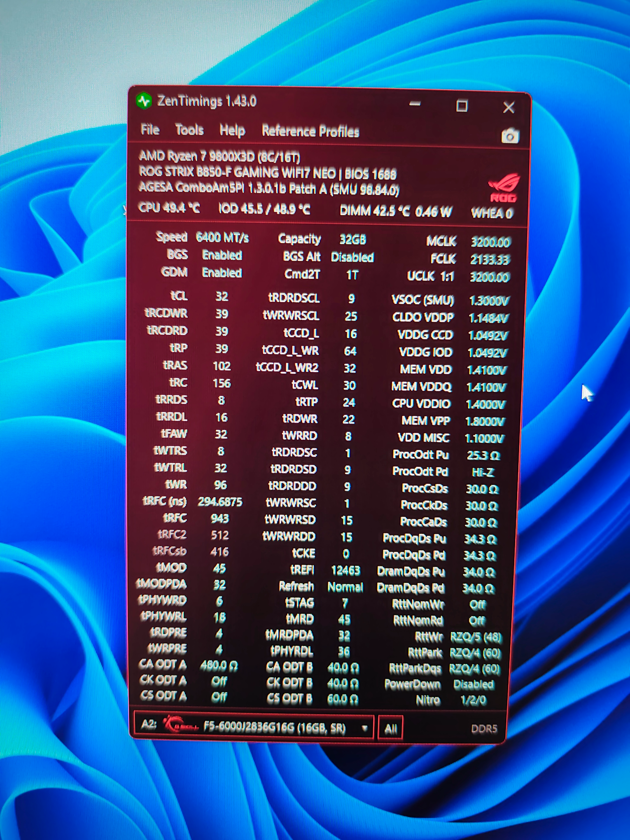
Task: Click the tRFC2 value 512
Action: tap(220, 535)
